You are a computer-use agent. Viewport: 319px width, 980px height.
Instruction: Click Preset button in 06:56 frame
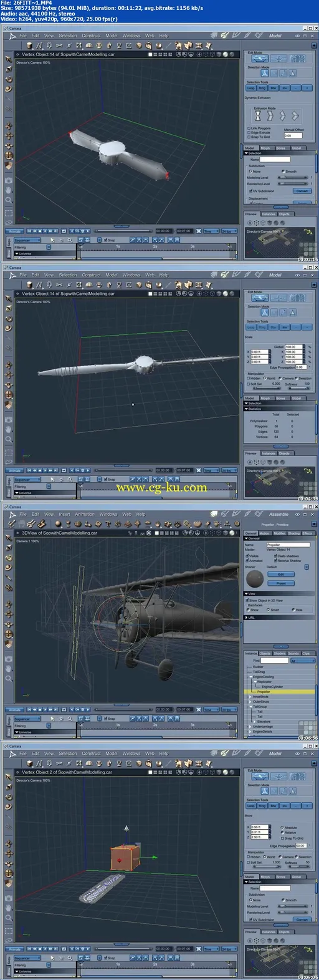[x=281, y=583]
